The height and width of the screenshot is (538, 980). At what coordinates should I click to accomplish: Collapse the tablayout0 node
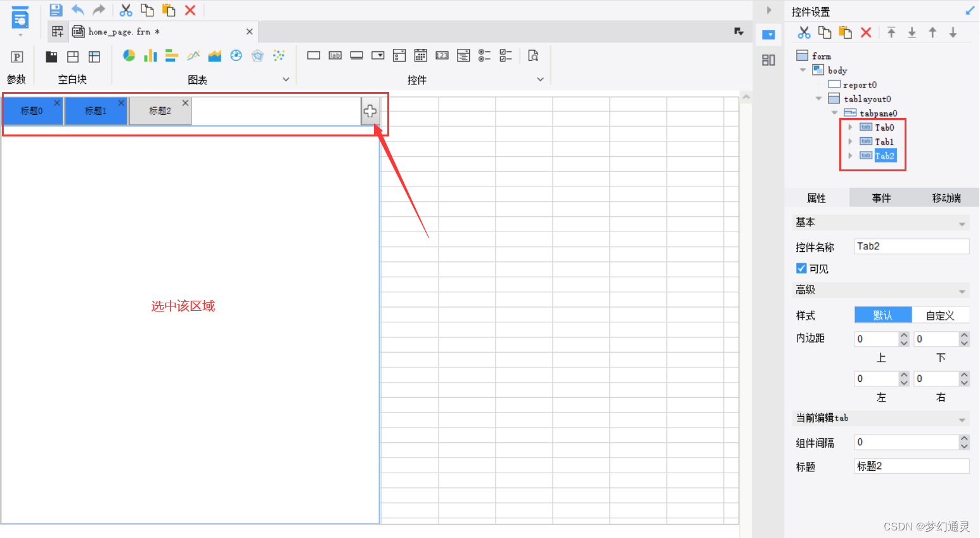point(819,99)
